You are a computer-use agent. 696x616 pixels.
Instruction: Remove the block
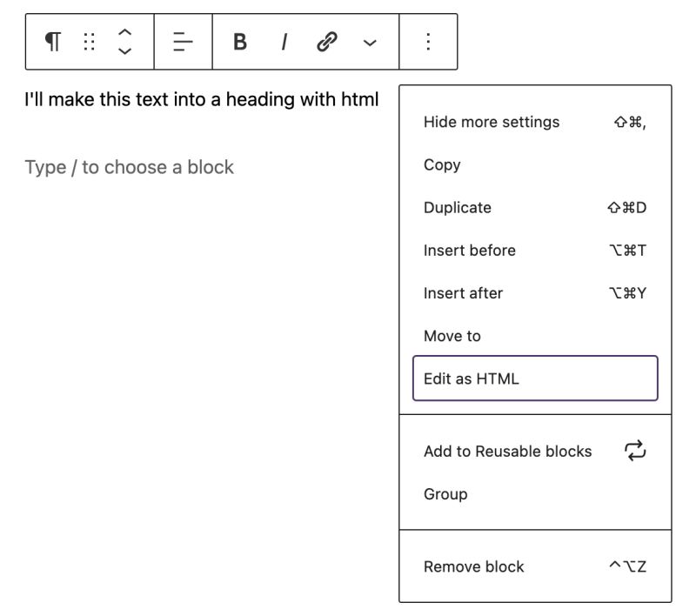tap(473, 566)
